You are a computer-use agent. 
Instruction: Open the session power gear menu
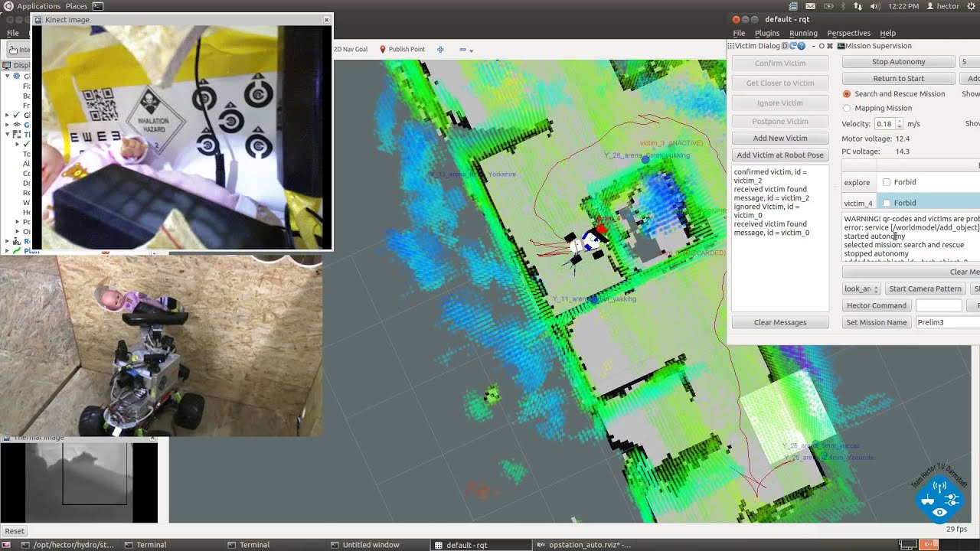pos(969,6)
